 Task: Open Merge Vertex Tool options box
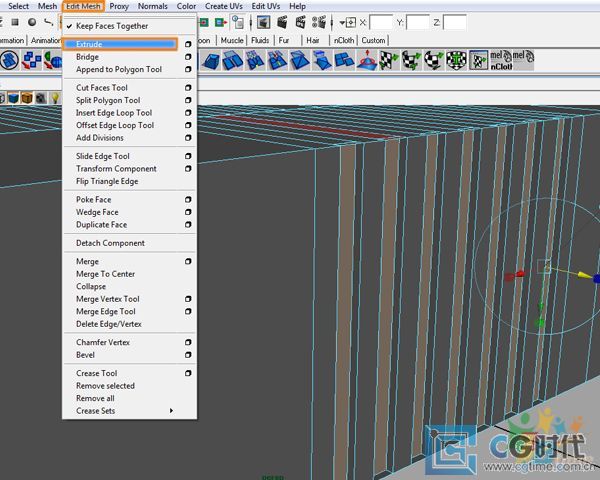[188, 299]
